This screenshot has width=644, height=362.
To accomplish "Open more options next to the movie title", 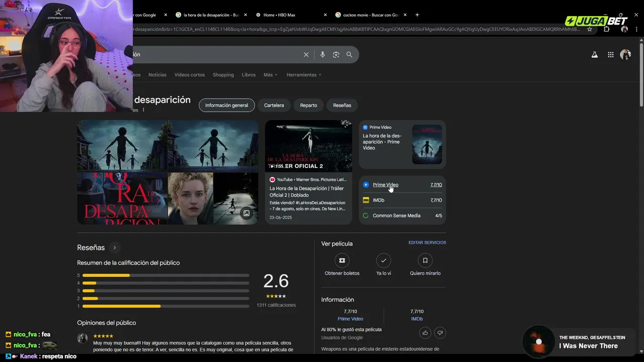I will click(x=143, y=110).
